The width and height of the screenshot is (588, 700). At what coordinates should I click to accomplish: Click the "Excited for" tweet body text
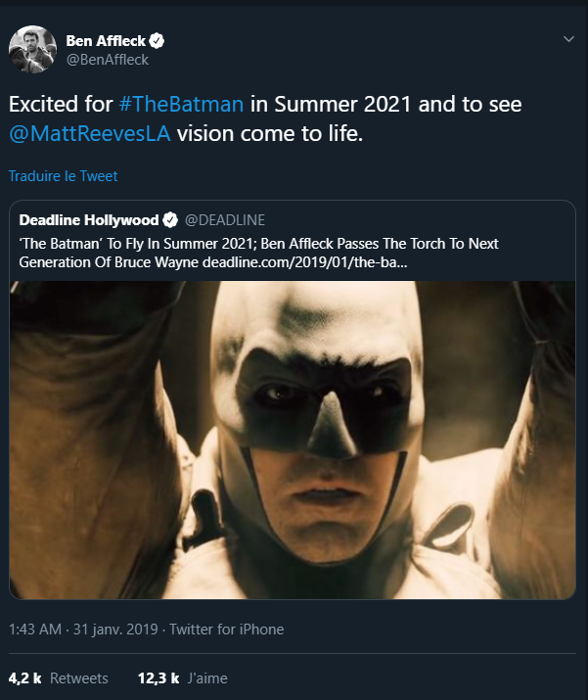click(57, 104)
